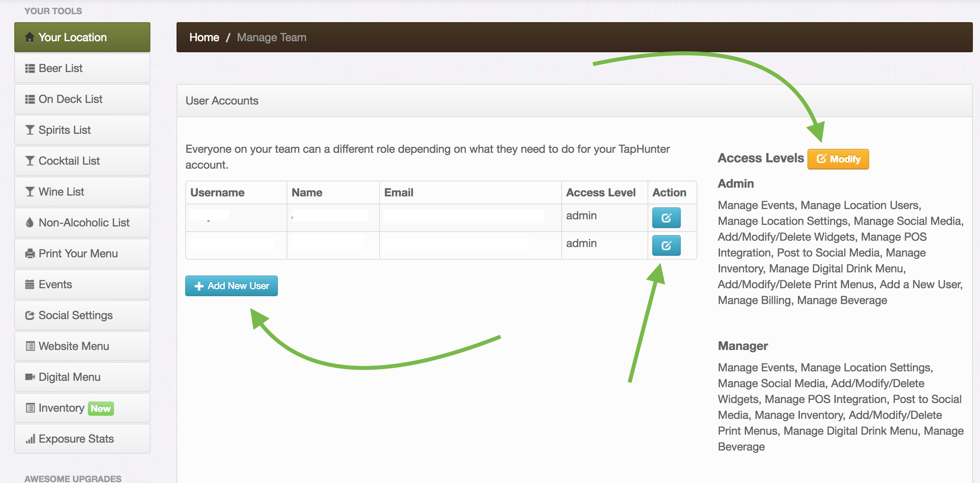The height and width of the screenshot is (483, 980).
Task: Open Exposure Stats
Action: 82,439
